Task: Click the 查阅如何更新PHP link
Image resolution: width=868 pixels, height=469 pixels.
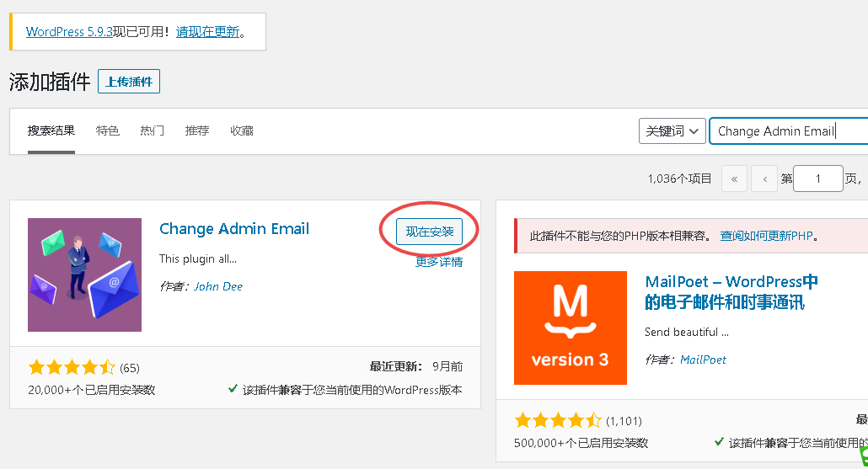Action: tap(766, 236)
